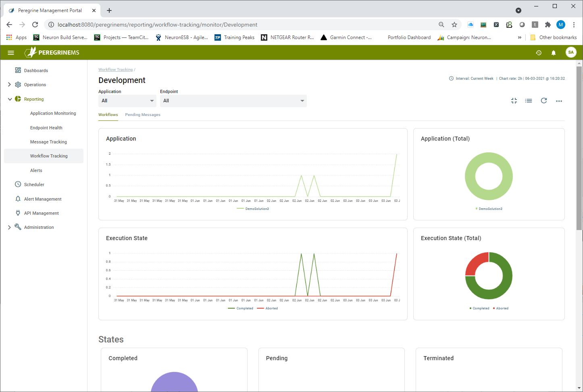Open the Garmin Connect bookmark
Viewport: 583px width, 392px height.
pos(346,37)
